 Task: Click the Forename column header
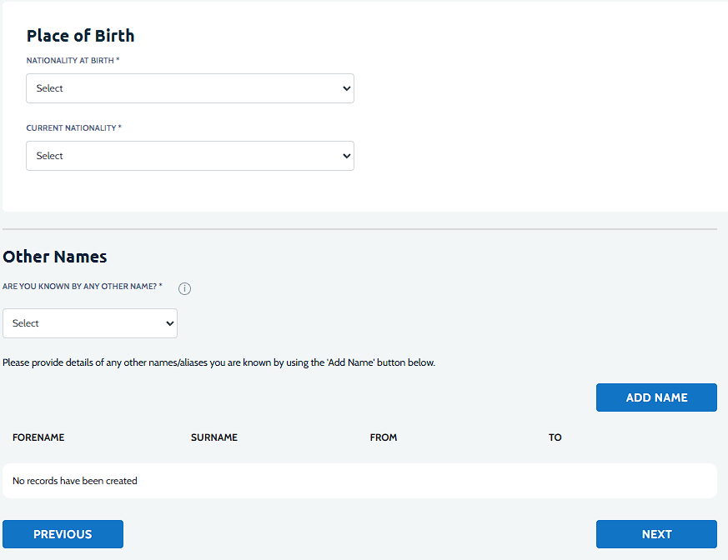pos(38,437)
